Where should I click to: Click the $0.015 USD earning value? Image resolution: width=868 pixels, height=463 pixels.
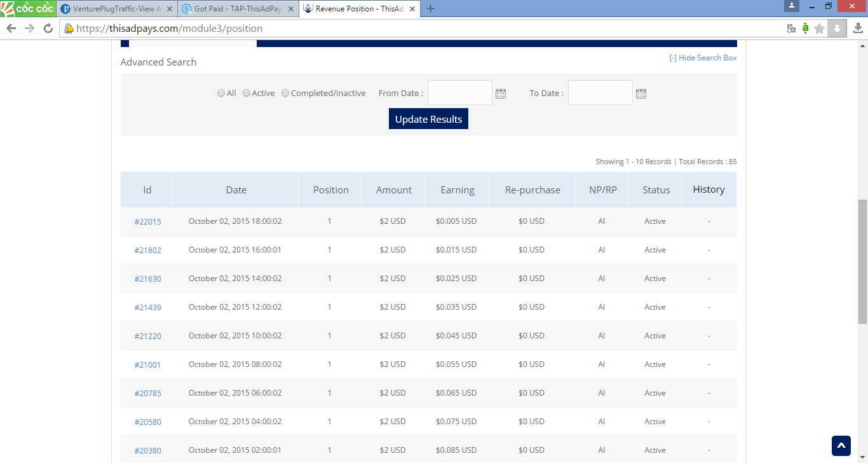coord(456,250)
